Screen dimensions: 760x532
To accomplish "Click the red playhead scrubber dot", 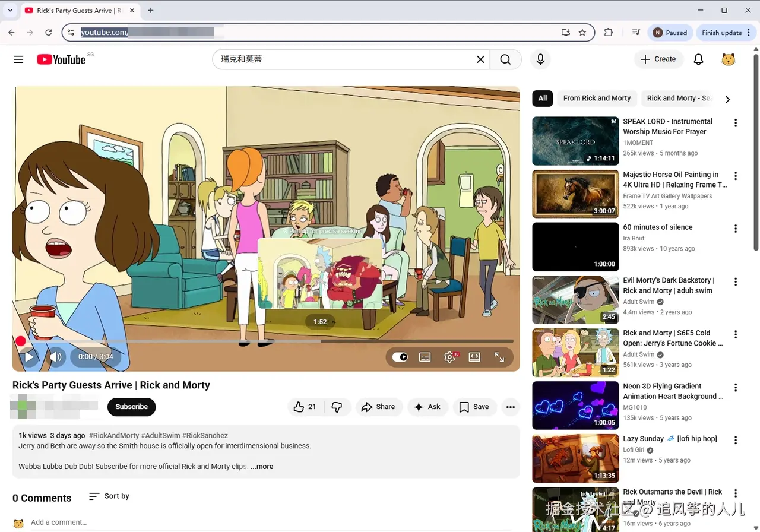I will pos(21,341).
